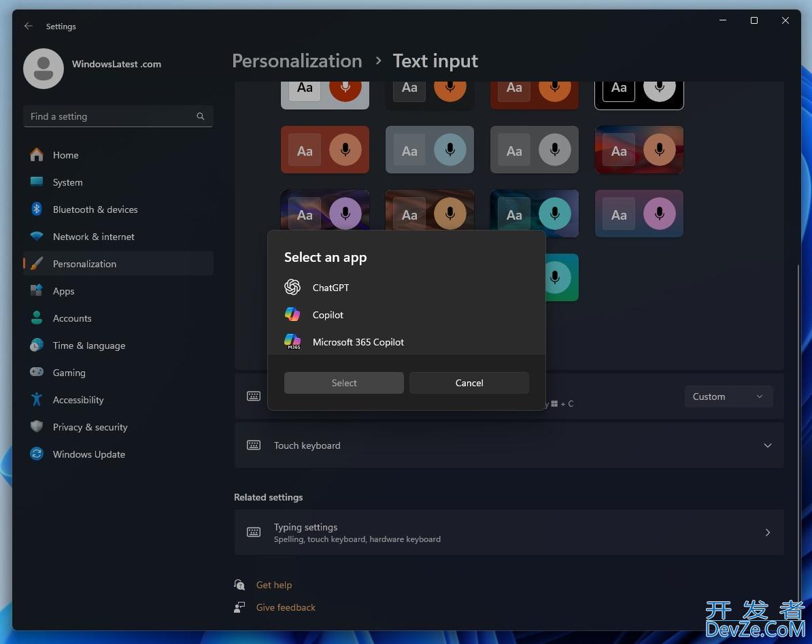
Task: Click the Privacy shield icon
Action: click(37, 426)
